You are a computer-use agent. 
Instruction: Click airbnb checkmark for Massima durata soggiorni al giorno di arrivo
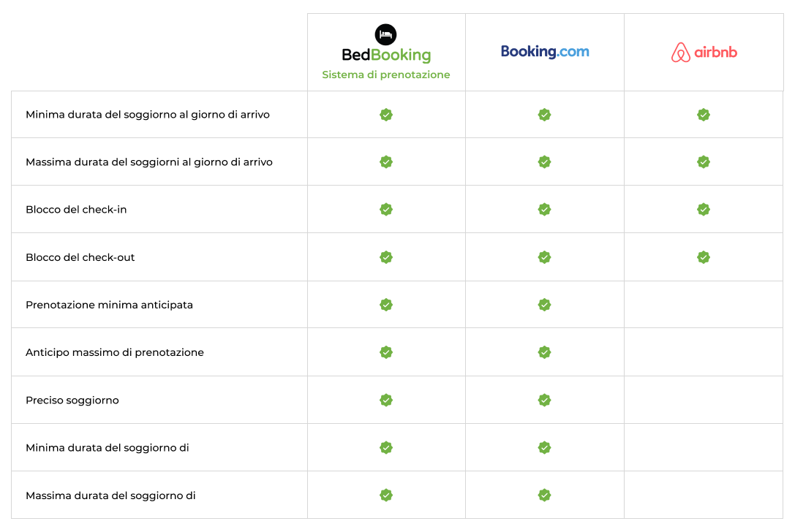(704, 161)
